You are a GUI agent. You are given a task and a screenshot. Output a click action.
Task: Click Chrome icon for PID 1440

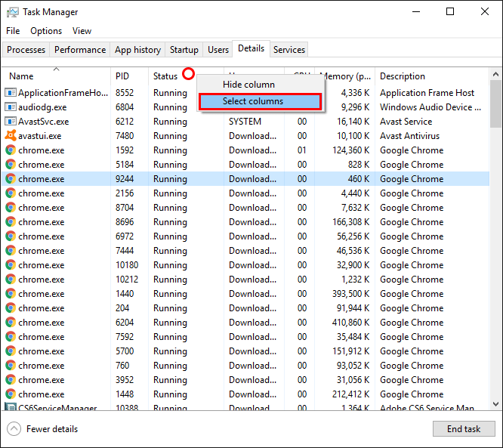coord(11,294)
